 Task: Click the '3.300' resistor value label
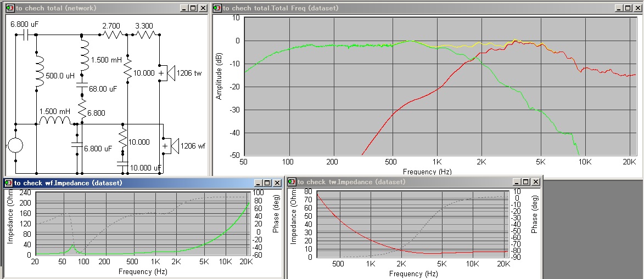coord(144,25)
